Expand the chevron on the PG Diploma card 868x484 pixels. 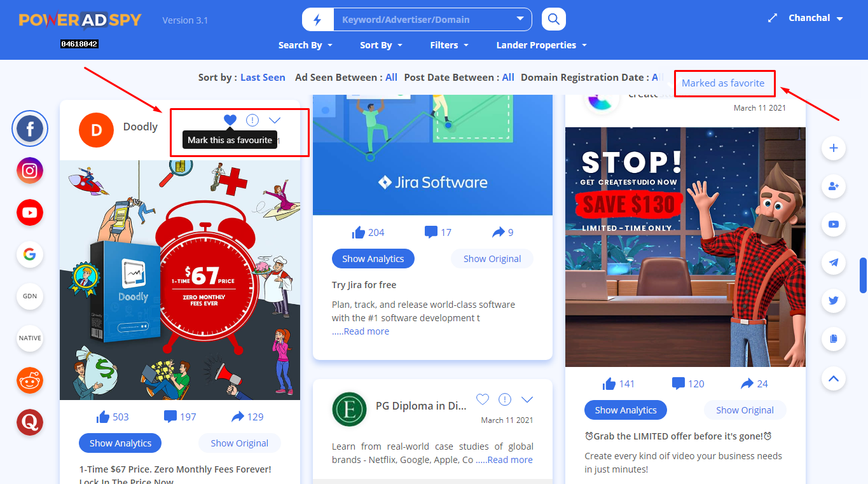click(527, 399)
